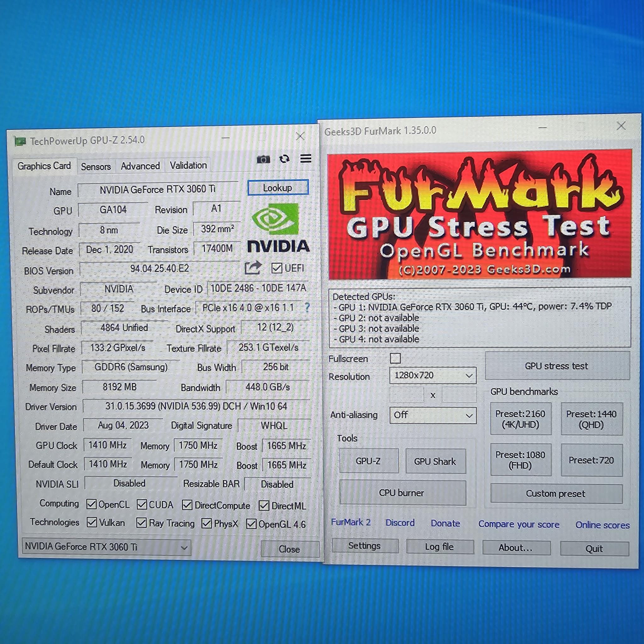This screenshot has width=644, height=644.
Task: Click the Bus Interface question mark icon
Action: tap(307, 307)
